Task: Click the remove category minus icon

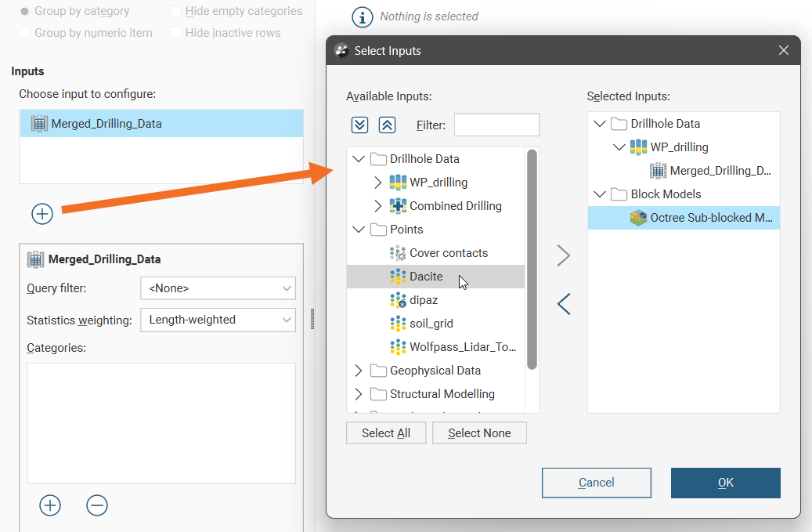Action: pyautogui.click(x=97, y=505)
